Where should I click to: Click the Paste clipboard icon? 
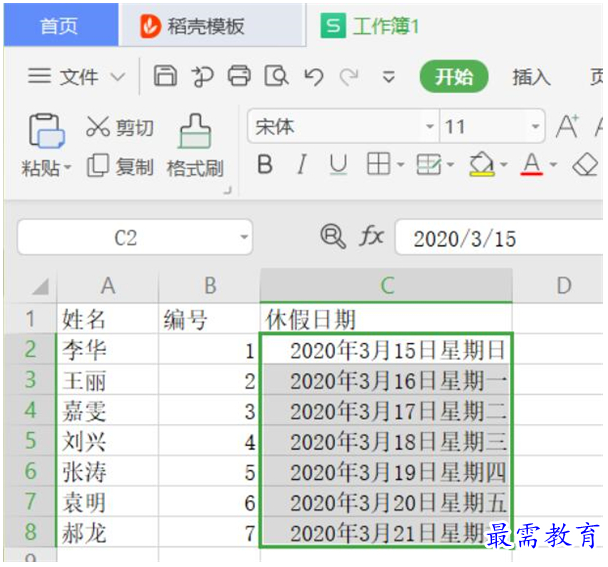tap(46, 131)
